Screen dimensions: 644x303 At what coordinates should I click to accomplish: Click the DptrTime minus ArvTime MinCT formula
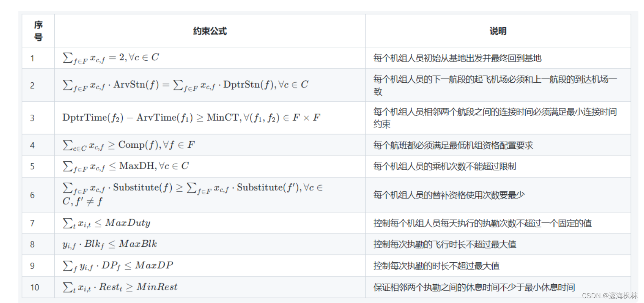pos(191,118)
